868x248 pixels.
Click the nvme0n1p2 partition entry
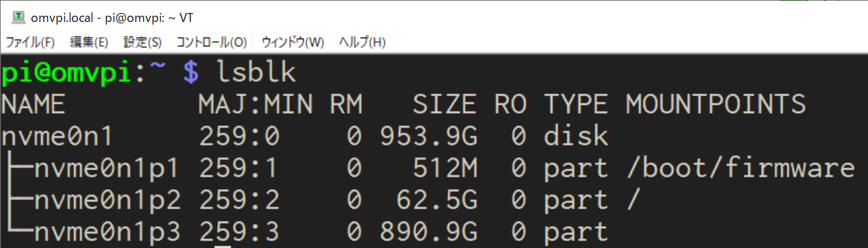click(x=99, y=200)
